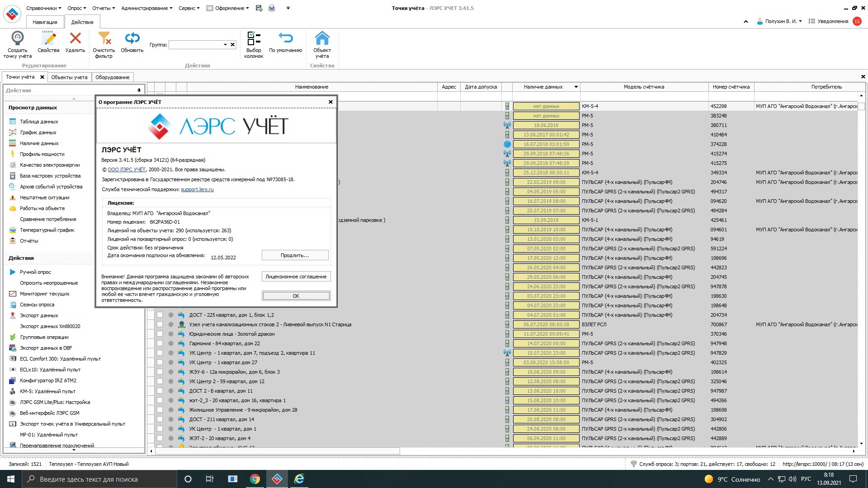Open the Опрос menu
Screen dimensions: 868x488
point(76,8)
